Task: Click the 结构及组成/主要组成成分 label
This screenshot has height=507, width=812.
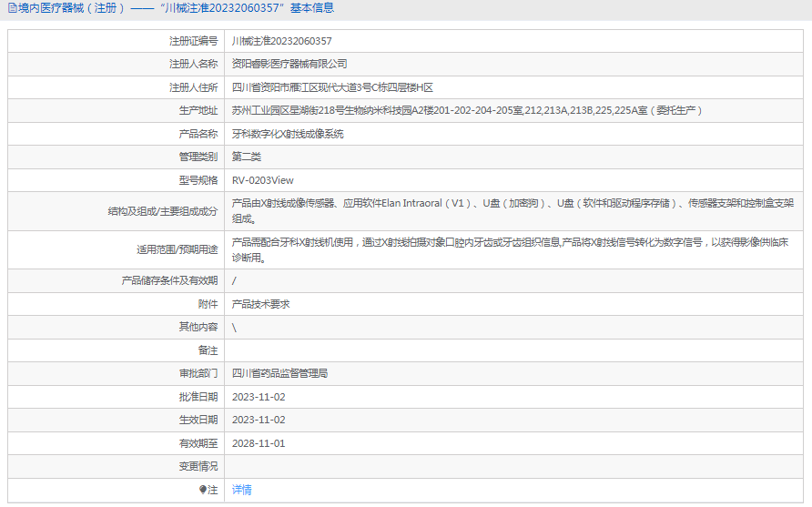Action: coord(163,211)
